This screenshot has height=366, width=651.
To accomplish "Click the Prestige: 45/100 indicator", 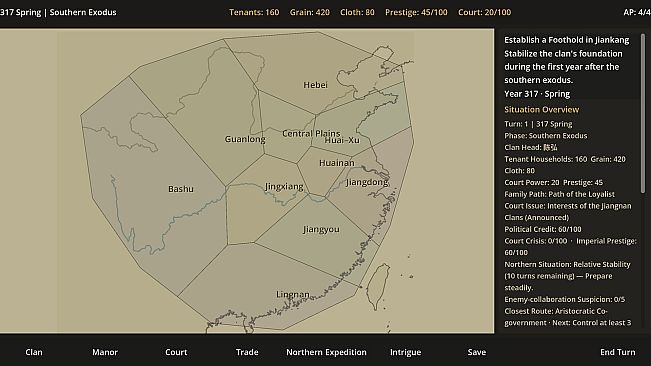I will [416, 12].
